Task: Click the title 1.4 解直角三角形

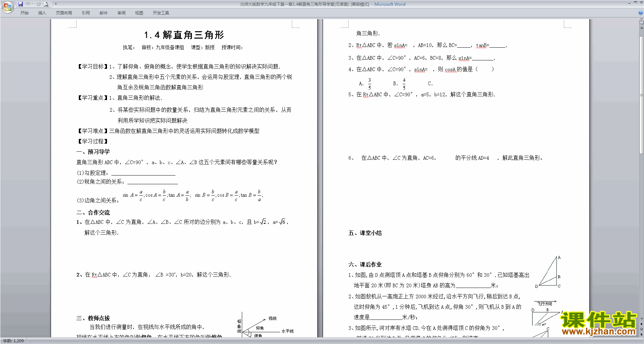Action: tap(184, 35)
